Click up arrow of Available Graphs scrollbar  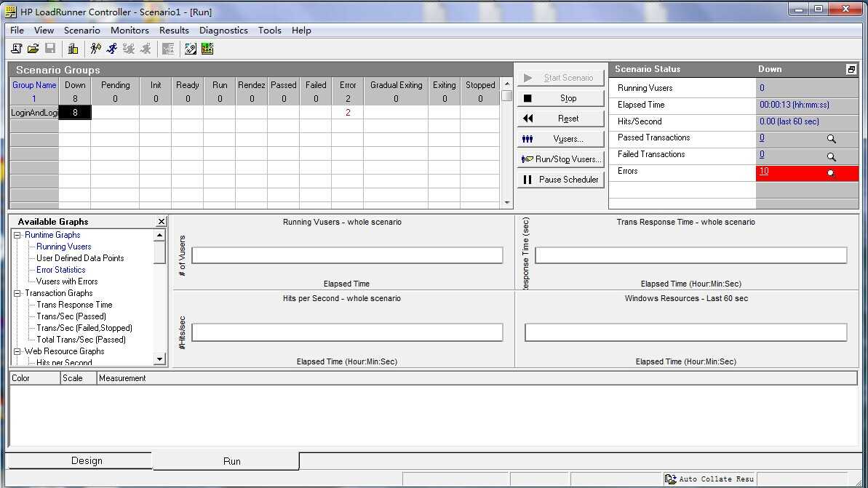(159, 235)
